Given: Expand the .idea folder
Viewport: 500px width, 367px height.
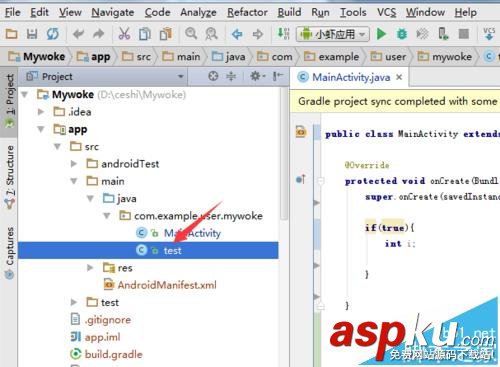Looking at the screenshot, I should coord(41,112).
